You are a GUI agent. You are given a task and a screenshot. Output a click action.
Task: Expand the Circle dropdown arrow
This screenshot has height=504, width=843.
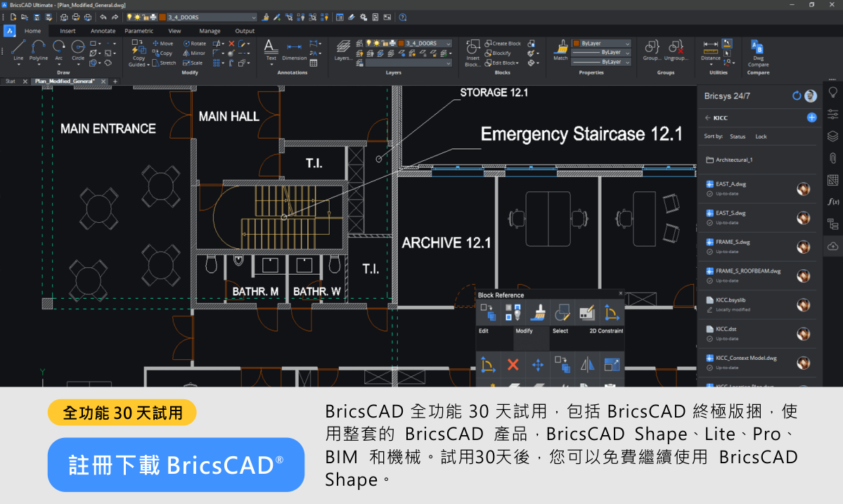78,65
